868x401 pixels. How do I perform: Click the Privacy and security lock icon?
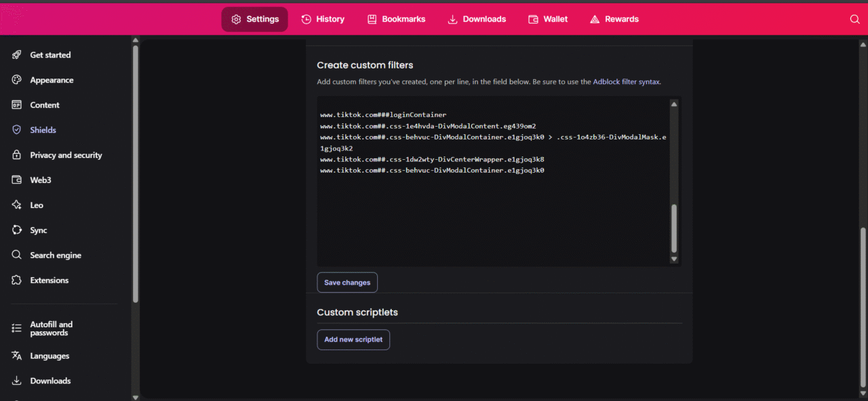tap(17, 155)
